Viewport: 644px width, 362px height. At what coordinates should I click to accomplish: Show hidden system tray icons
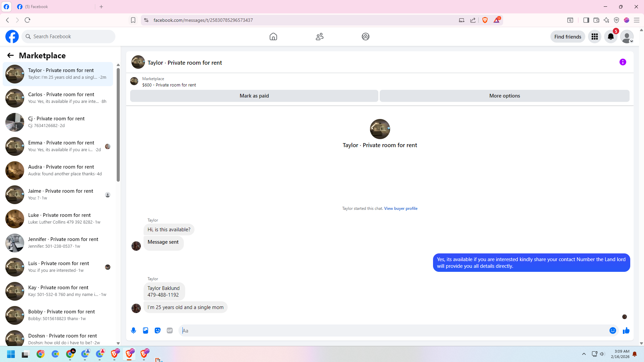click(584, 354)
